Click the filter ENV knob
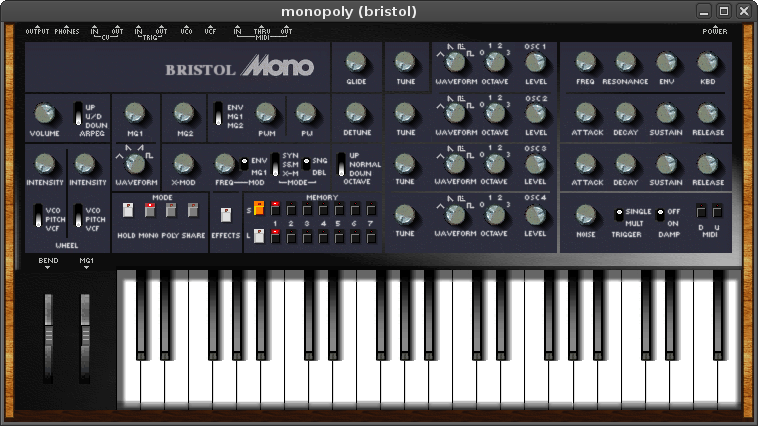 (666, 62)
